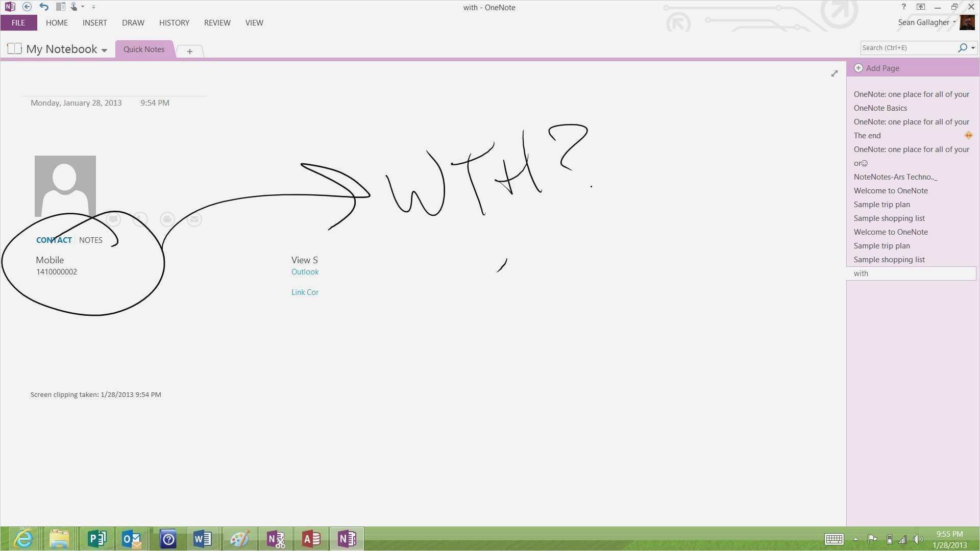980x551 pixels.
Task: Open OneNote clipping tool from the taskbar
Action: tap(276, 538)
